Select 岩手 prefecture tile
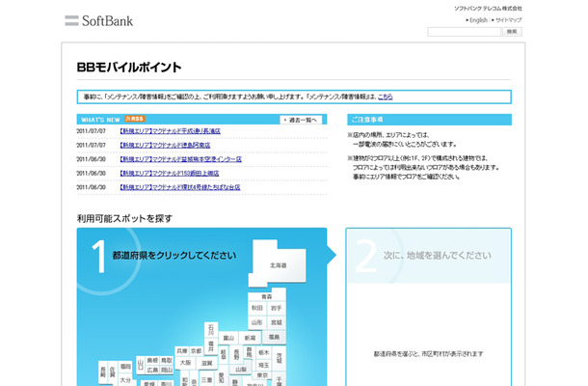This screenshot has width=588, height=386. (276, 308)
